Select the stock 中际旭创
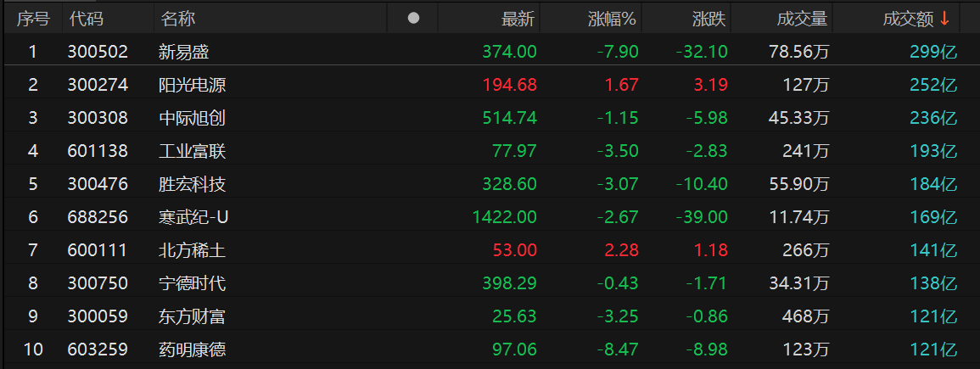Viewport: 980px width, 369px height. 192,118
